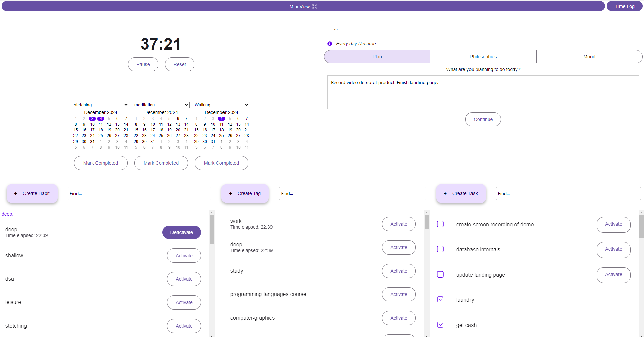Select the Mood tab
The height and width of the screenshot is (337, 644).
589,57
